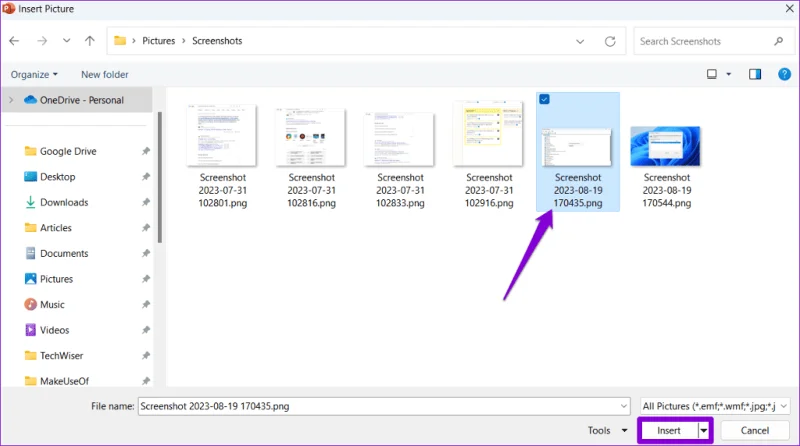Open the Music sidebar entry
This screenshot has height=446, width=800.
click(52, 304)
